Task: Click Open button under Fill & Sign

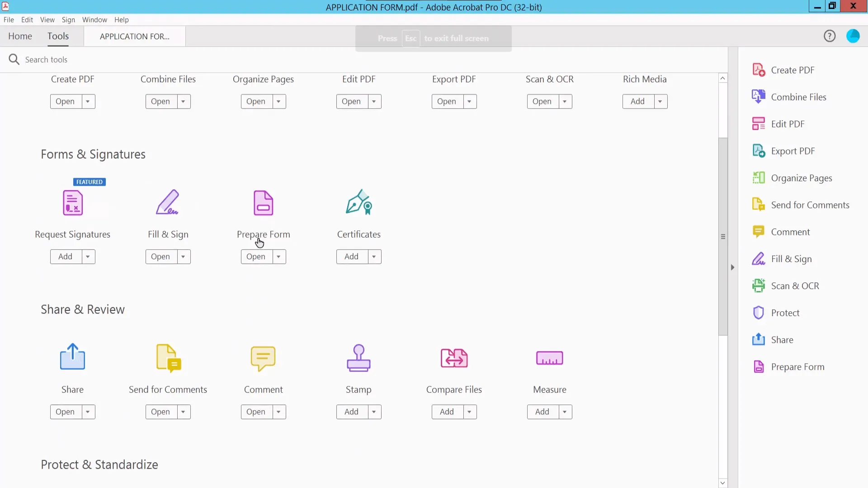Action: coord(160,257)
